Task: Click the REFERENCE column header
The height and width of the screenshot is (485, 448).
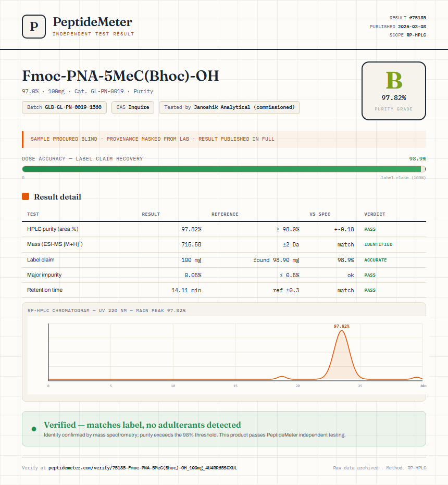Action: (225, 214)
